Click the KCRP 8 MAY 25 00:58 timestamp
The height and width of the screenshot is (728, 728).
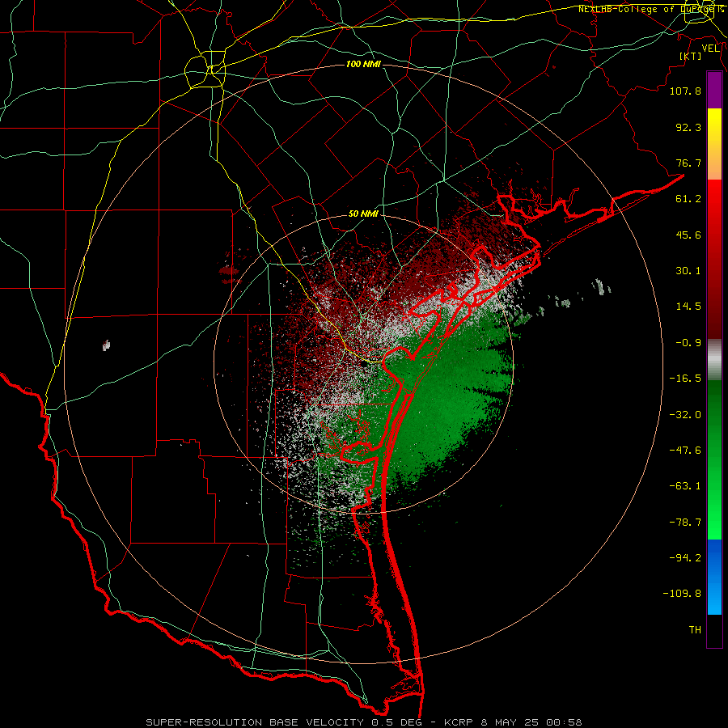(x=513, y=722)
